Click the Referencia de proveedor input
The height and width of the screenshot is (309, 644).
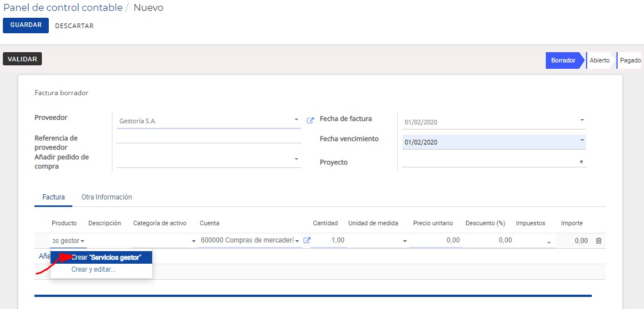(209, 138)
